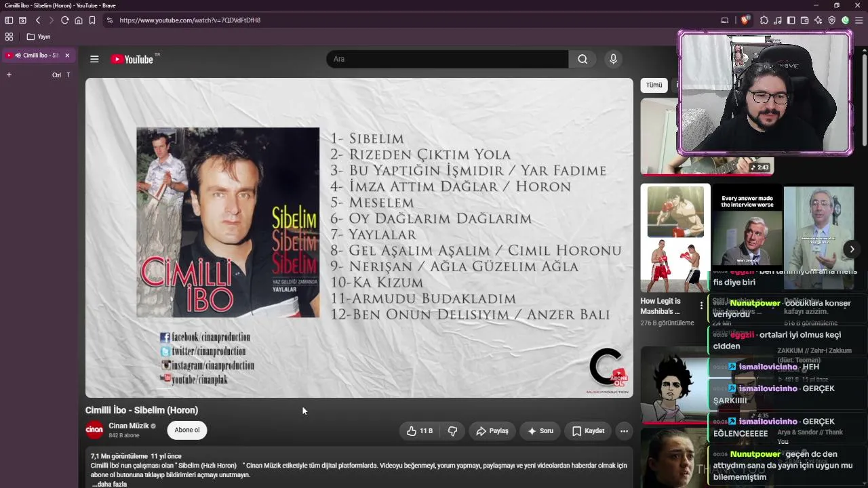The height and width of the screenshot is (488, 868).
Task: Mute the tab using its speaker icon
Action: (x=18, y=56)
